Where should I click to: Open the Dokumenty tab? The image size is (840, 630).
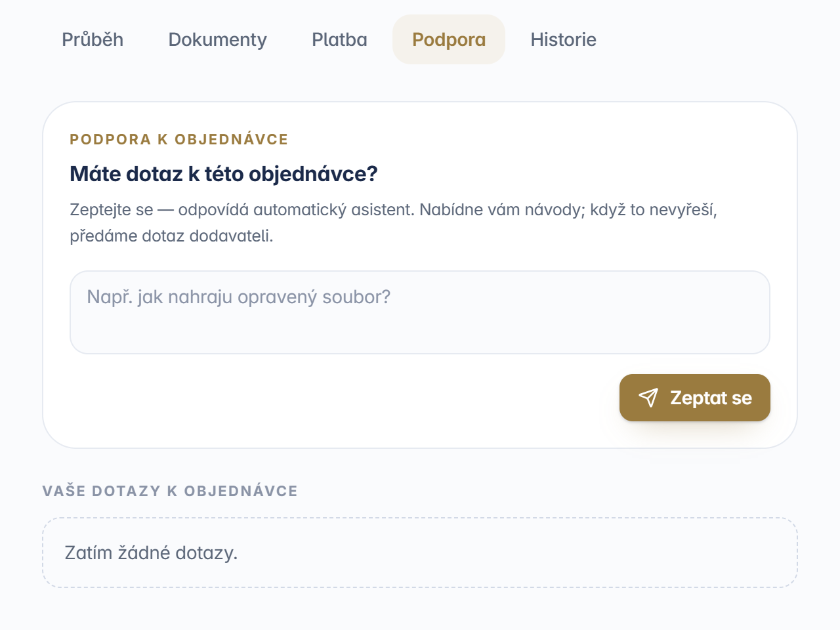click(x=218, y=39)
